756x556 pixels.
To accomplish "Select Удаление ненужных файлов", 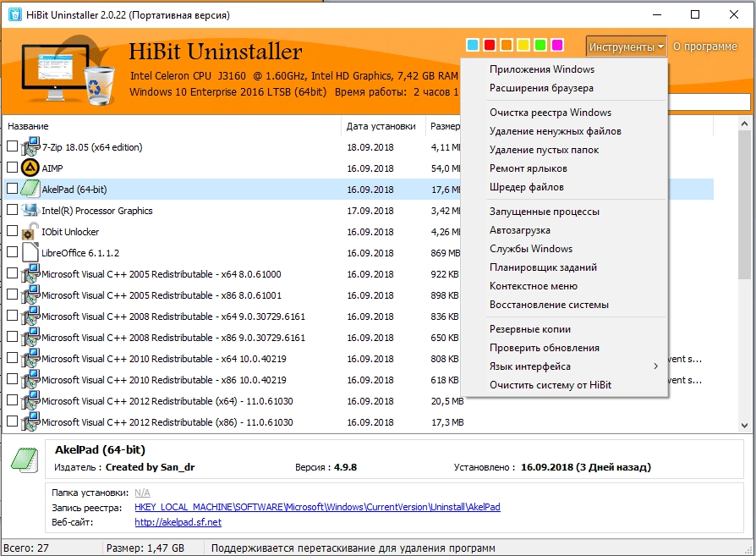I will (564, 131).
